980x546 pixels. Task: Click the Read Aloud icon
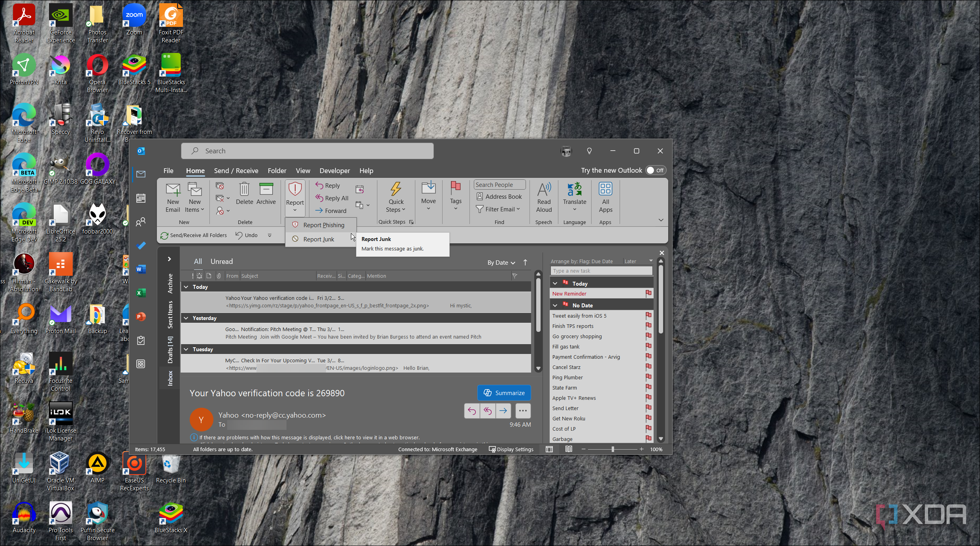(x=544, y=189)
